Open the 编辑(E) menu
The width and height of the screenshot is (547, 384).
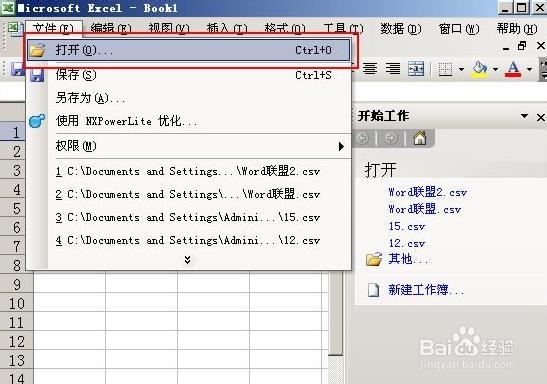(111, 28)
